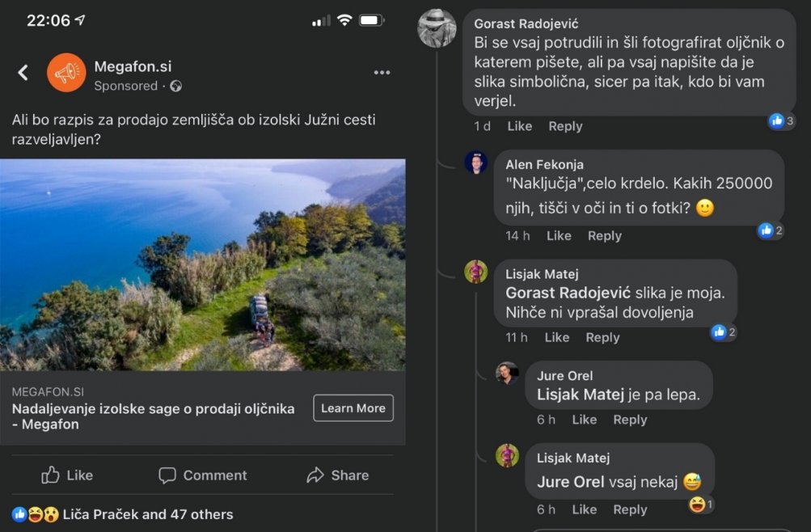Tap the location arrow beside the clock
Viewport: 811px width, 532px height.
pos(80,19)
